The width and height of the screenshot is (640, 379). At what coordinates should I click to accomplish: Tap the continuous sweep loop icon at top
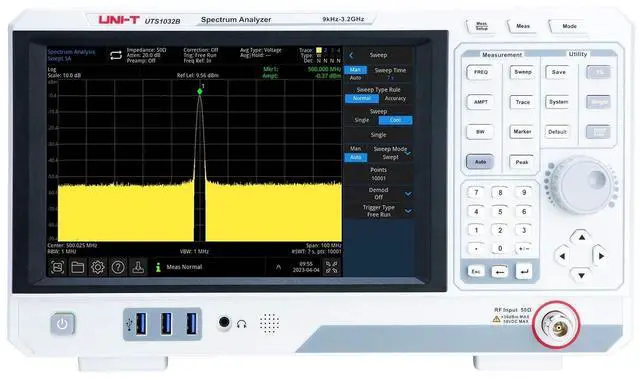116,55
